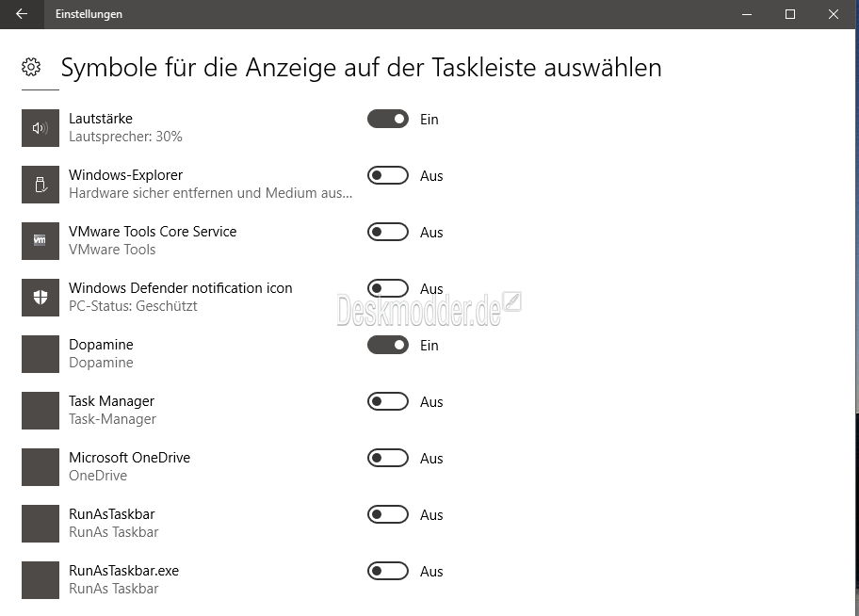Switch on the RunAsTaskbar.exe toggle
859x616 pixels.
pos(388,571)
